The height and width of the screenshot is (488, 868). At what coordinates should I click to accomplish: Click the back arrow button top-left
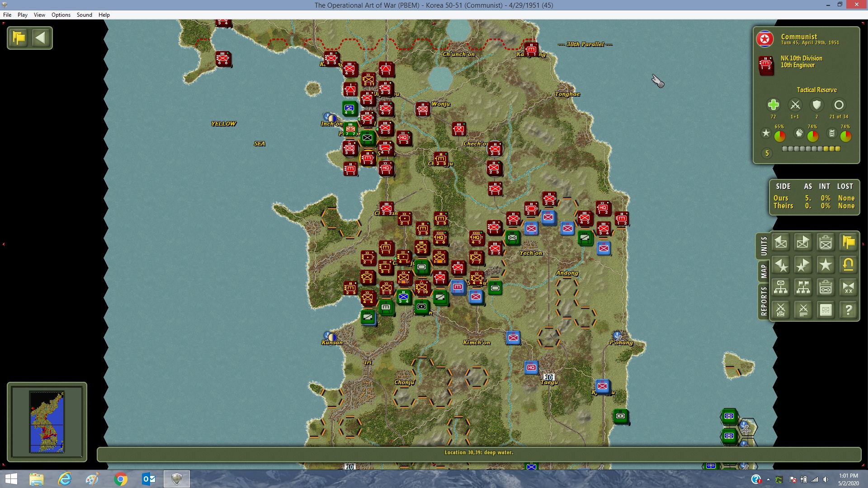point(41,38)
